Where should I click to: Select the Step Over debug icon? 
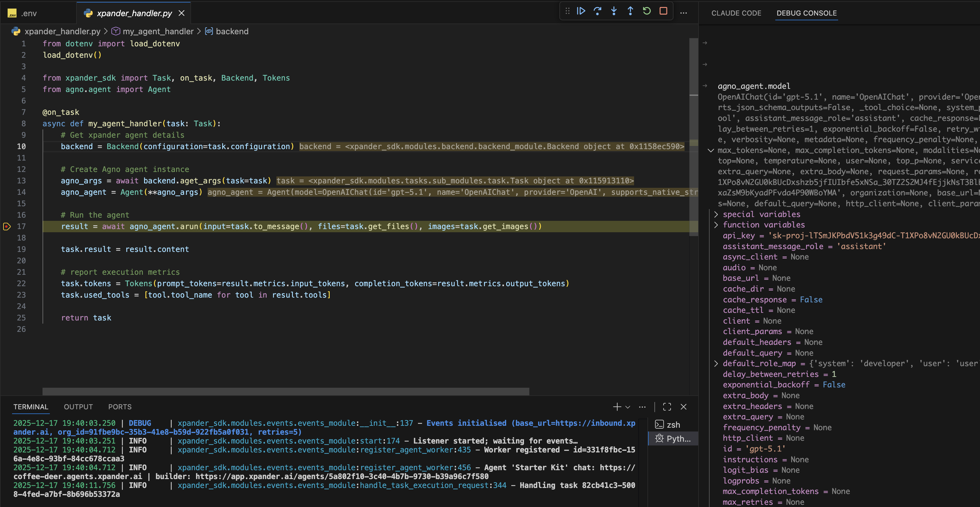[x=598, y=11]
